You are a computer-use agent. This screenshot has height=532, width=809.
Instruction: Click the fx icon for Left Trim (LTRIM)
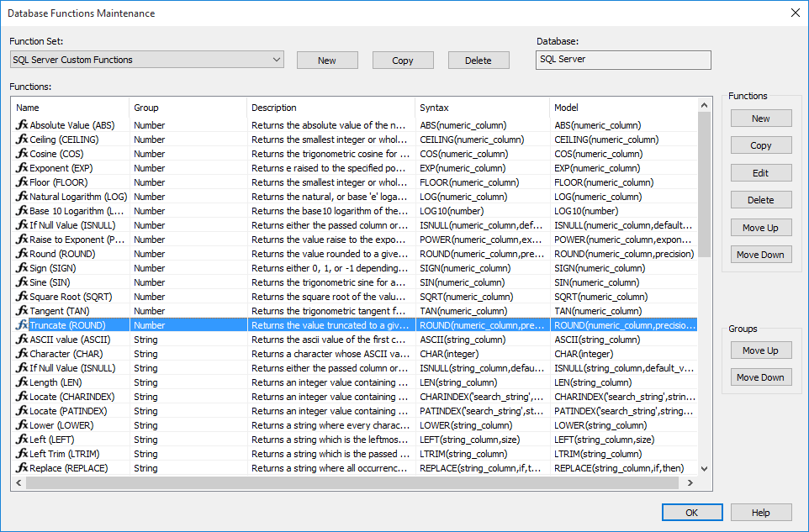point(22,454)
